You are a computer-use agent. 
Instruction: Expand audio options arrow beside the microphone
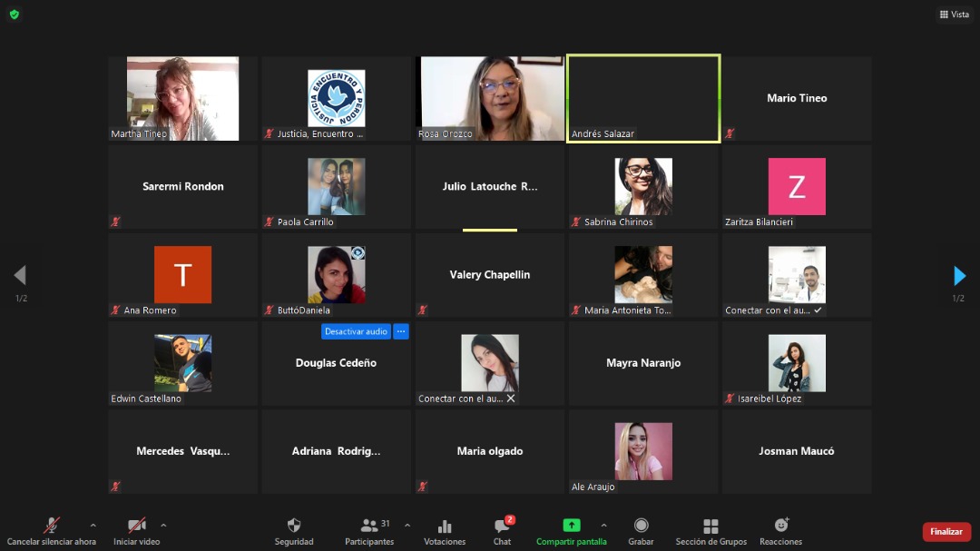[93, 526]
